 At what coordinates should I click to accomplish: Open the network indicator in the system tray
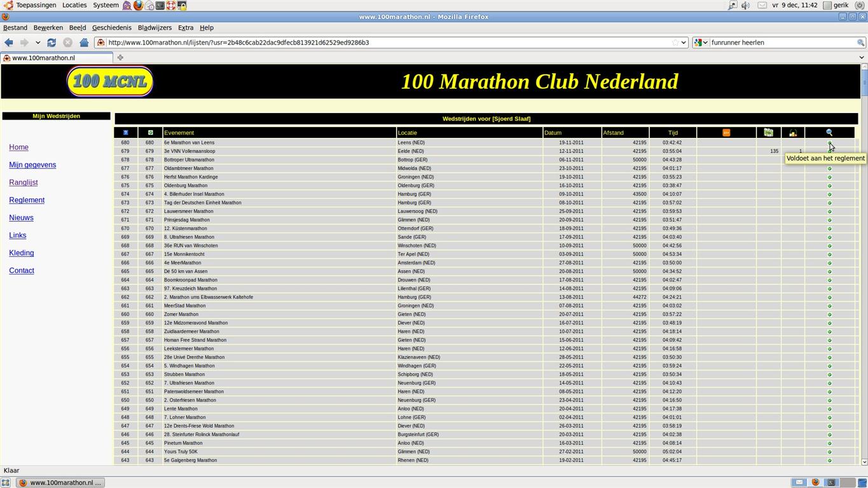click(733, 5)
